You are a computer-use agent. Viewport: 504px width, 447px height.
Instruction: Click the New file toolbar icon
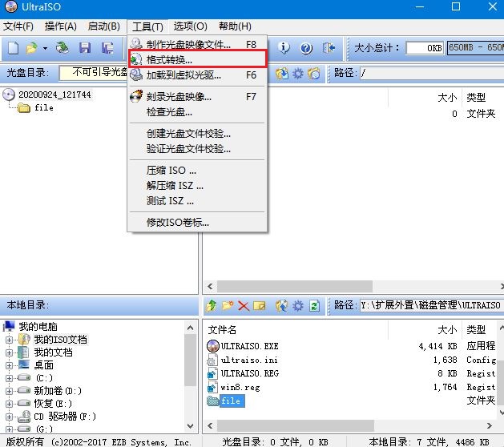(x=13, y=48)
